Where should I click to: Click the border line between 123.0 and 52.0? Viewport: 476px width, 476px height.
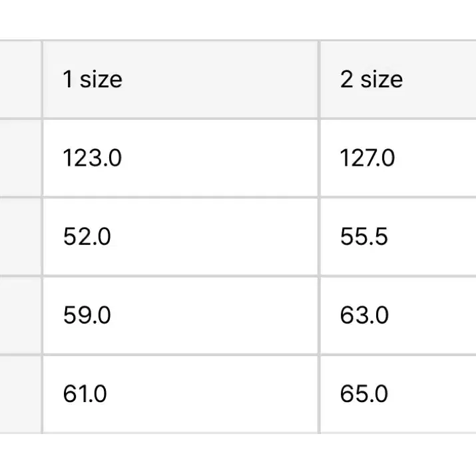(180, 197)
